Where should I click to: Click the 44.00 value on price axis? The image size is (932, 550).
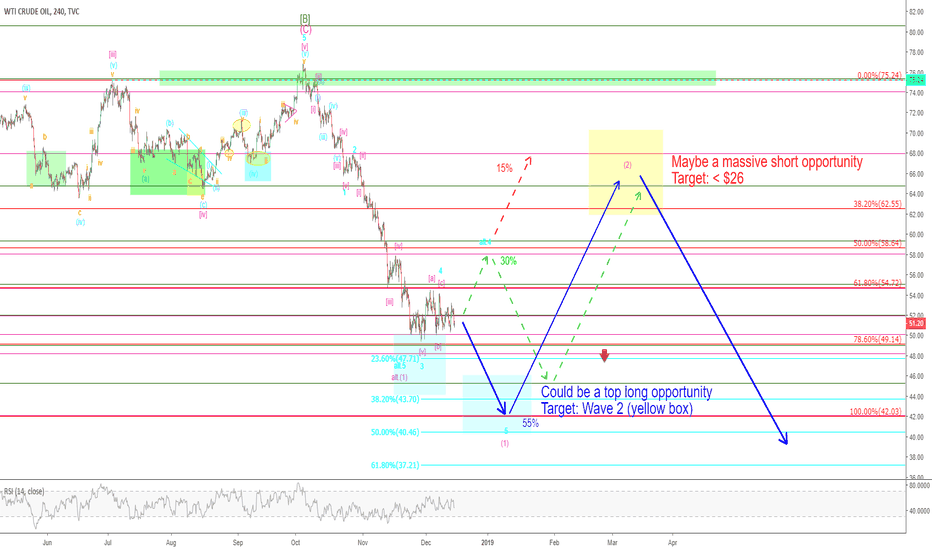pyautogui.click(x=916, y=396)
